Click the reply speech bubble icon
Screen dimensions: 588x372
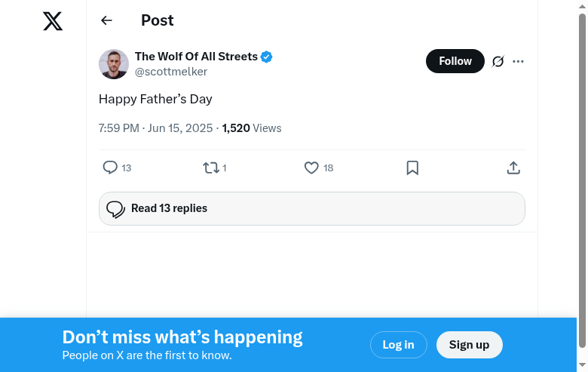point(110,168)
